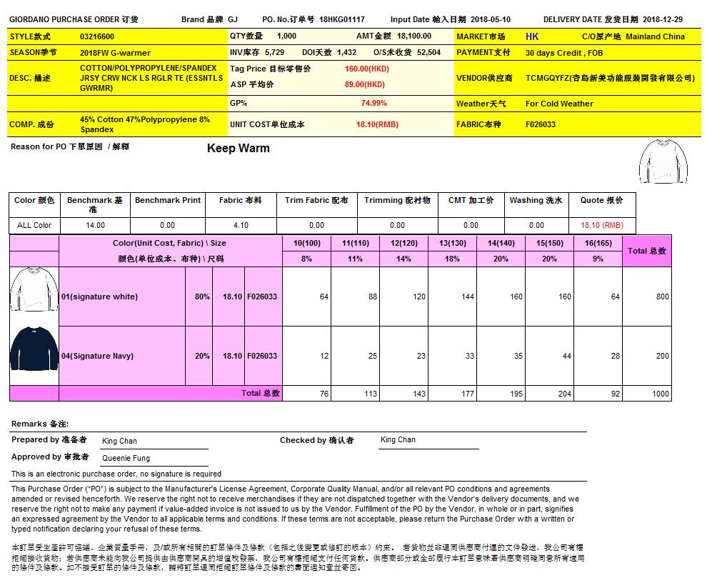Screen dimensions: 707x588
Task: Click the PO number 18HKG01117
Action: (x=341, y=20)
